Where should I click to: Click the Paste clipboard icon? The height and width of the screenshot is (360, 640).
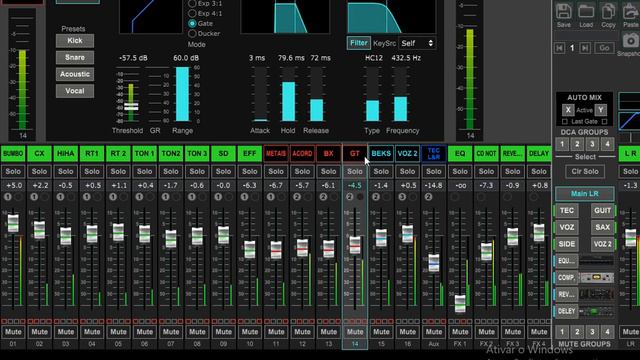(x=631, y=11)
